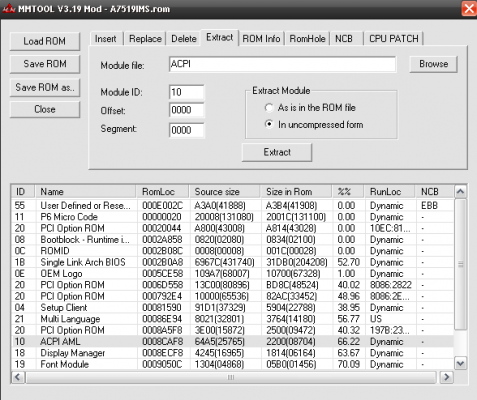Click the '52.70' percentage cell
Screen dimensions: 477x400
coord(348,262)
